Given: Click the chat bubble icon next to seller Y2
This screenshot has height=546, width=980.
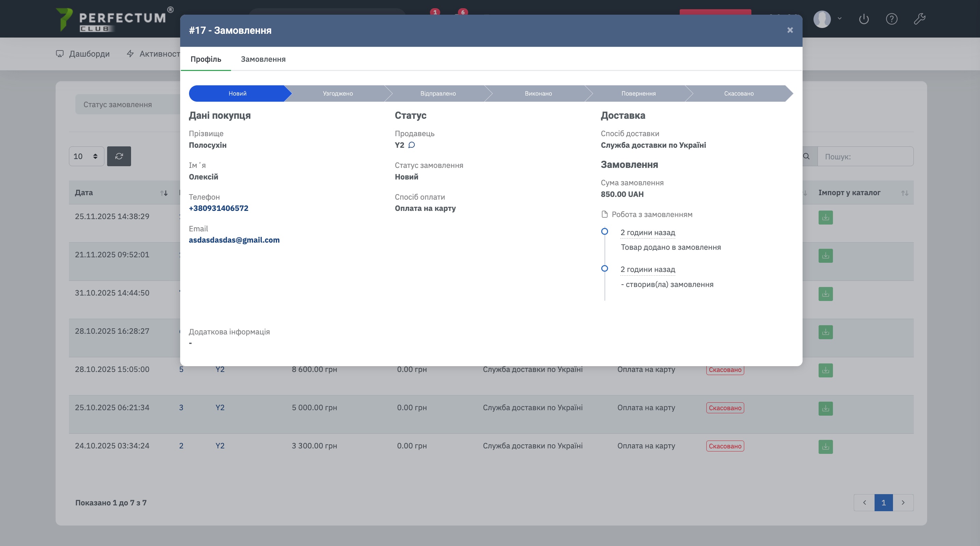Looking at the screenshot, I should tap(412, 145).
